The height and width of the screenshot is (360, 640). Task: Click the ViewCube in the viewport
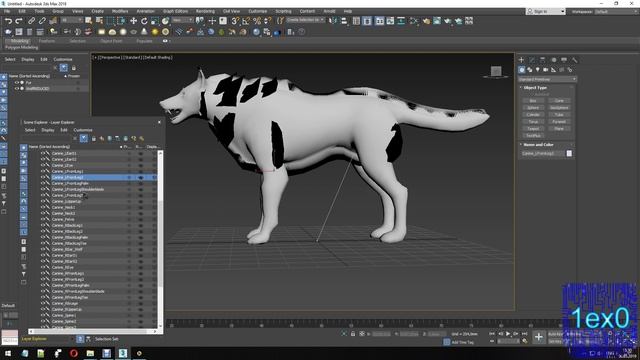click(x=496, y=72)
